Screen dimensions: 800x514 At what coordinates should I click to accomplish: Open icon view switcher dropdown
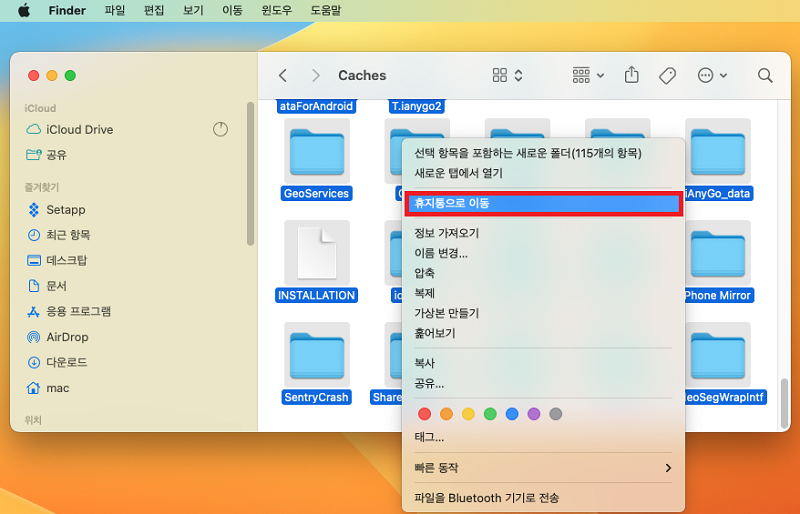(508, 76)
